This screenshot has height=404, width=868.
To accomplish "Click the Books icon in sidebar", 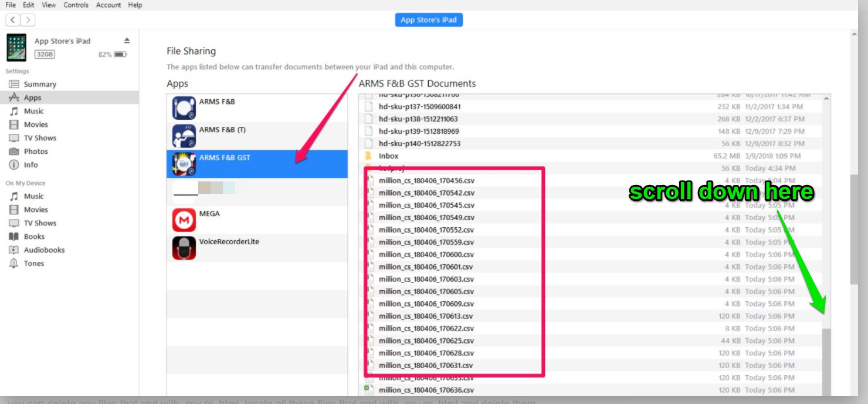I will [13, 237].
